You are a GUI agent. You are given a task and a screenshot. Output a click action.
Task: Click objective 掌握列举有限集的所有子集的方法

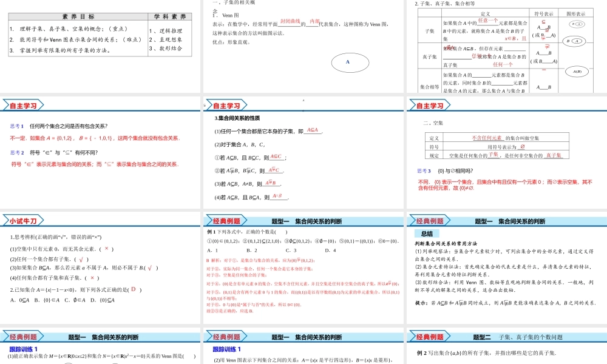tap(60, 50)
